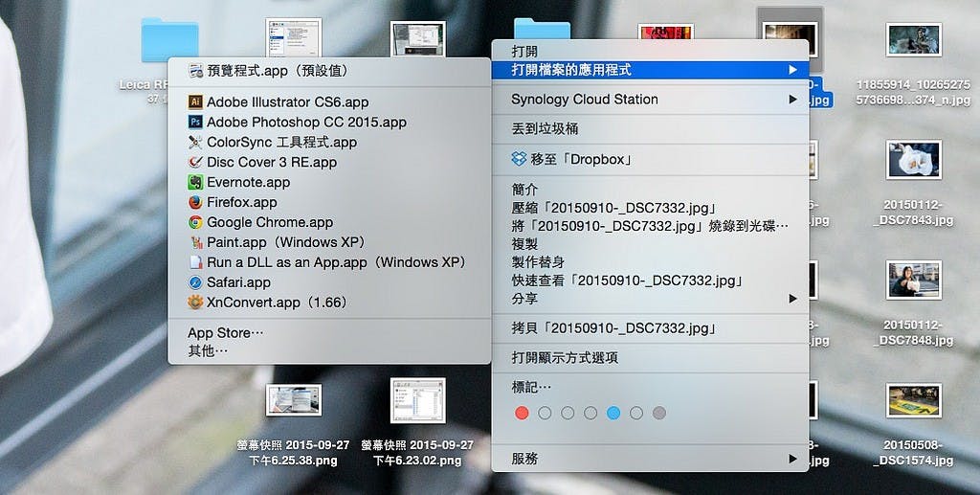Expand the 服務 submenu arrow

pos(792,459)
